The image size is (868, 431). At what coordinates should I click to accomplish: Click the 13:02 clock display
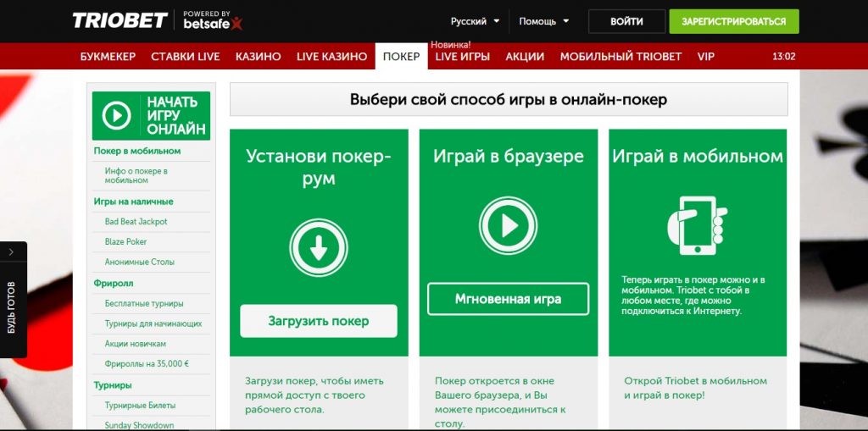point(784,57)
